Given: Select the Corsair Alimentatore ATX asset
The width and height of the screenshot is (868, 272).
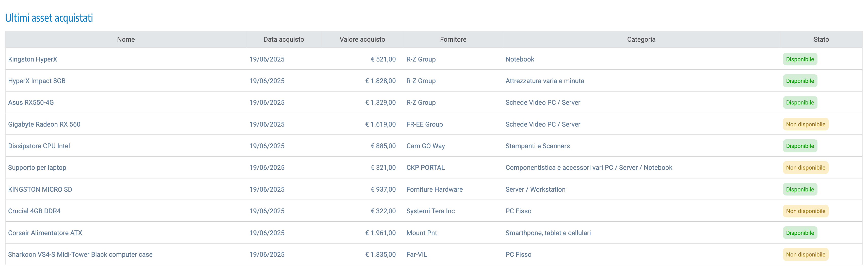Looking at the screenshot, I should 45,233.
